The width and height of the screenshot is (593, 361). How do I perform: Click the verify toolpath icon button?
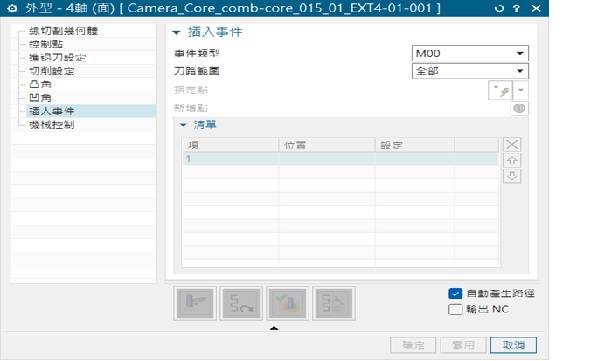pos(287,304)
